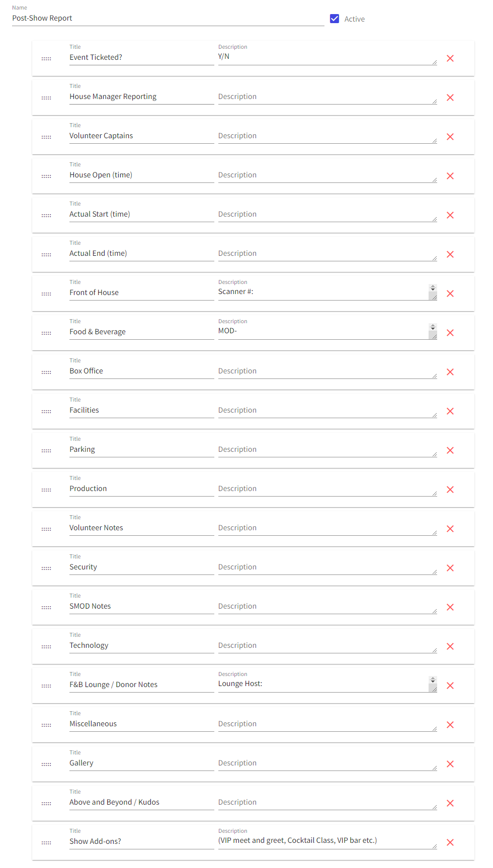Viewport: 493px width, 868px height.
Task: Remove the House Manager Reporting row
Action: (x=450, y=98)
